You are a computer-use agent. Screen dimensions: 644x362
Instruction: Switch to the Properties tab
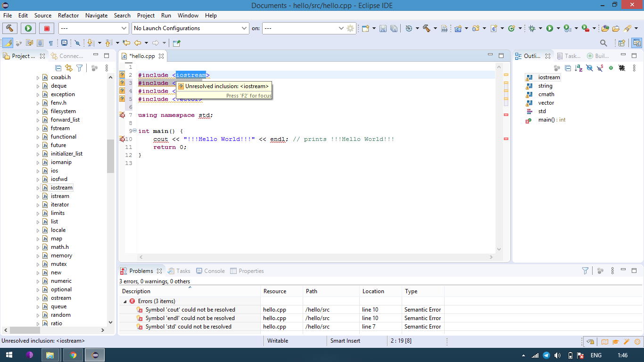click(x=247, y=271)
